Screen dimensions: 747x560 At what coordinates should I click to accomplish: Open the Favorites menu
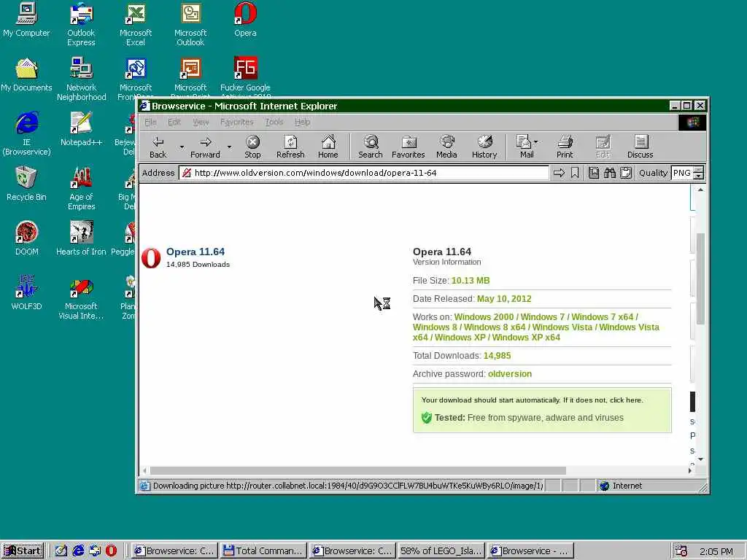tap(237, 122)
